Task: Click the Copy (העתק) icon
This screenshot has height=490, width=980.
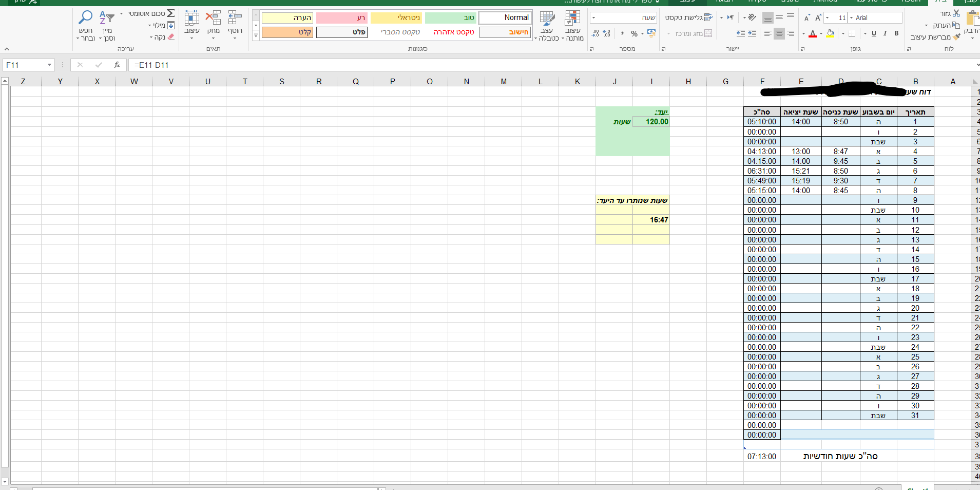Action: click(x=956, y=25)
